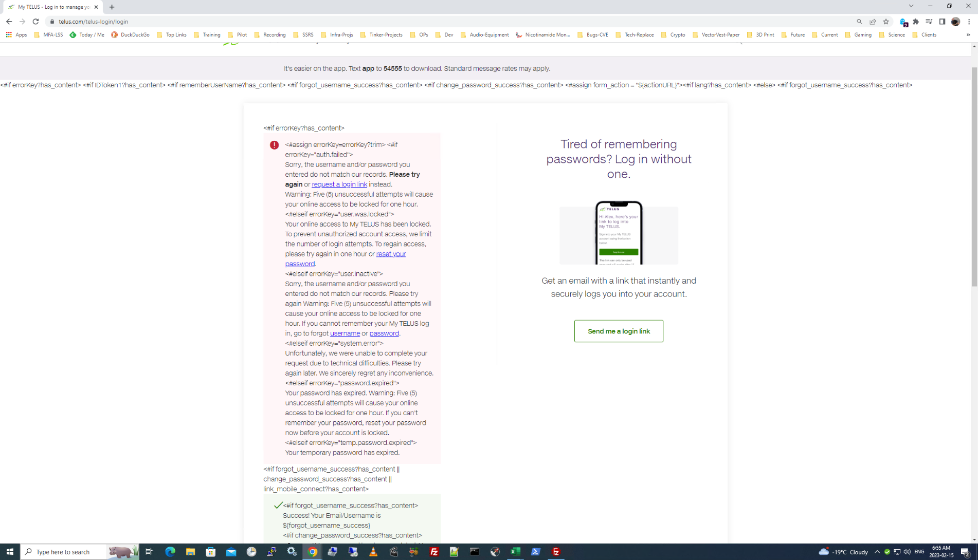Show hidden system tray icons
Viewport: 978px width, 560px height.
[x=877, y=552]
